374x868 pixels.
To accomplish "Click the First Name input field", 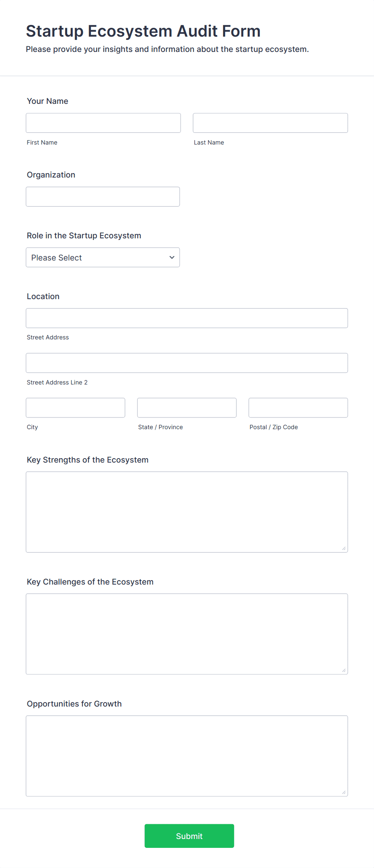I will coord(103,123).
